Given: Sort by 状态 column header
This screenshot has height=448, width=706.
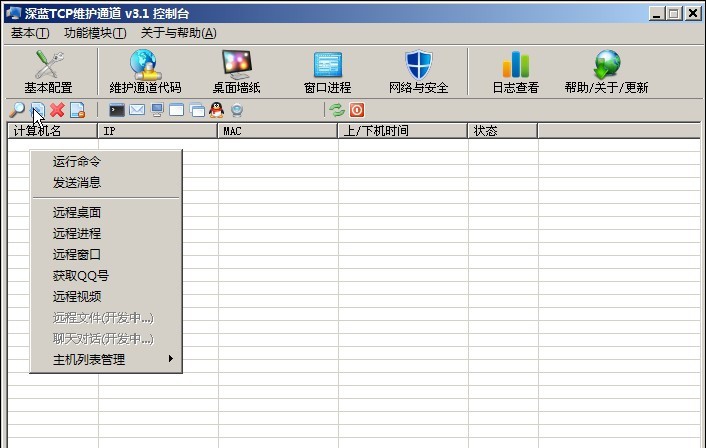Looking at the screenshot, I should click(x=503, y=131).
